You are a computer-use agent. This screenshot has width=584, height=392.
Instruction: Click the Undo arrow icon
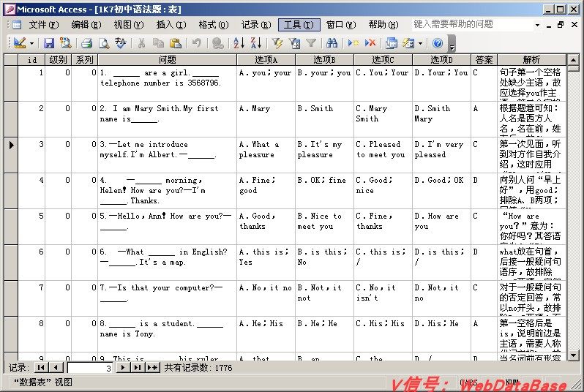(x=197, y=43)
